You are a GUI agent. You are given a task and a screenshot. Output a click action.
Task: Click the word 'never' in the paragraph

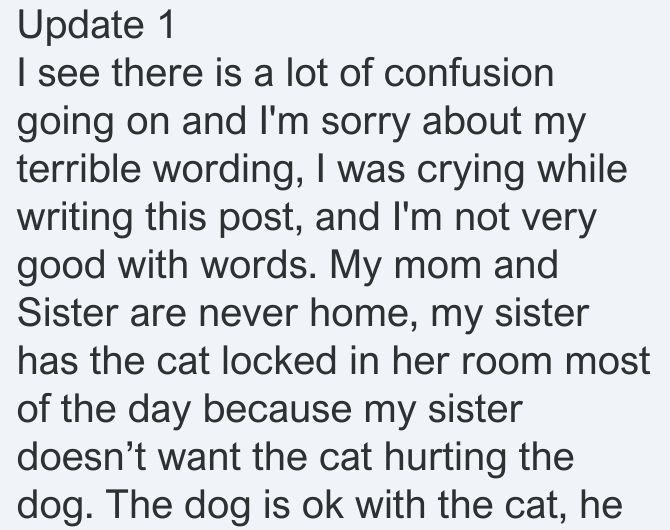248,317
